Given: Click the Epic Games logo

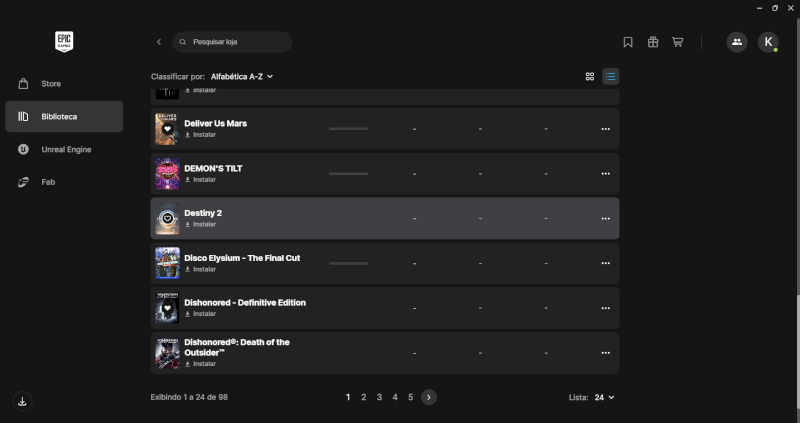Looking at the screenshot, I should click(64, 41).
